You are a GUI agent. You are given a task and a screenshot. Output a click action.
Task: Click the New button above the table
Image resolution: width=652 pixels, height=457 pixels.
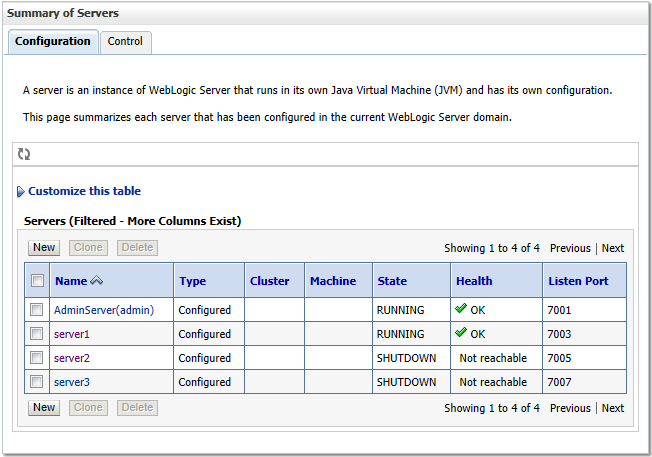44,247
